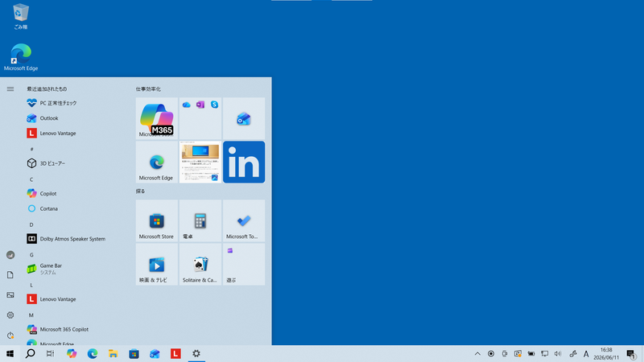Image resolution: width=644 pixels, height=362 pixels.
Task: Open the volume control in system tray
Action: click(x=558, y=354)
